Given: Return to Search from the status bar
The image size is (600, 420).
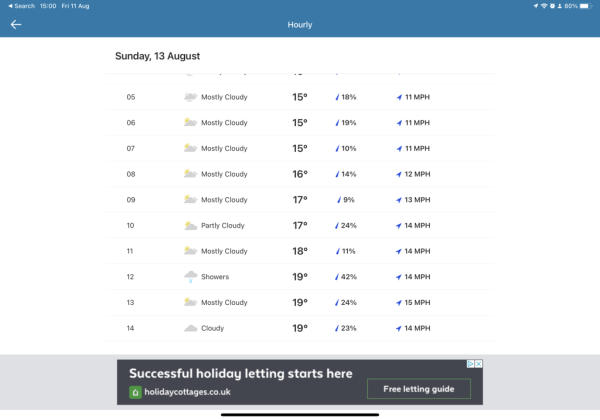Looking at the screenshot, I should coord(20,5).
